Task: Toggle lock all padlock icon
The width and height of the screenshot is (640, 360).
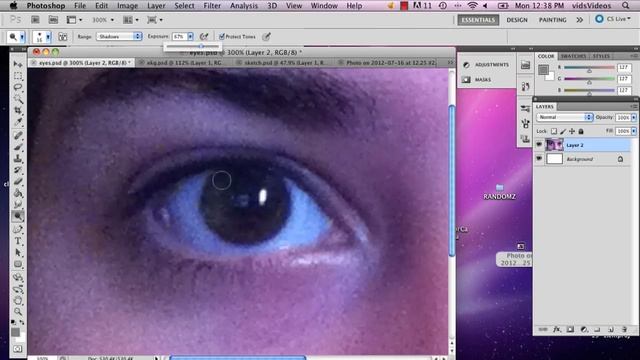Action: click(581, 131)
